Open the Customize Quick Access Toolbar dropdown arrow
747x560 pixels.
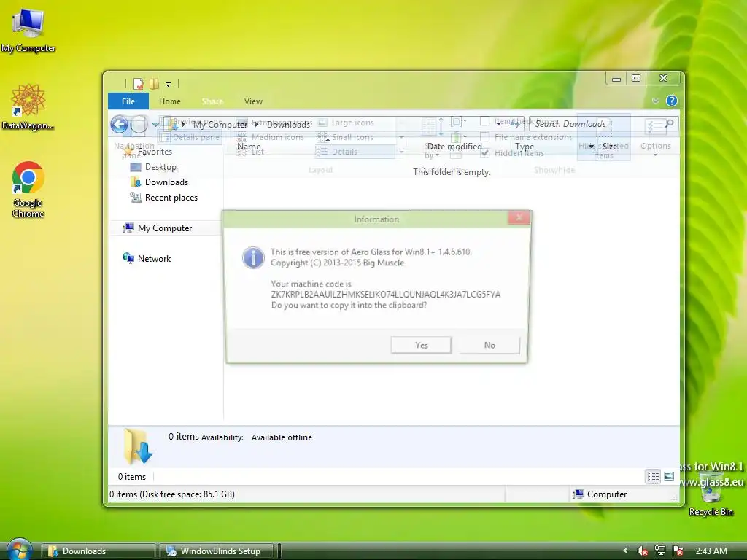point(169,85)
